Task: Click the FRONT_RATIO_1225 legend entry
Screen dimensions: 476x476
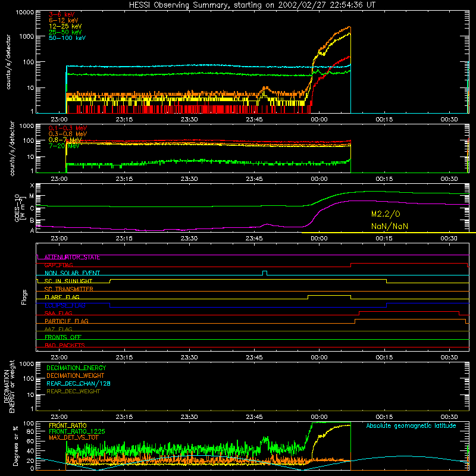Action: (x=77, y=431)
